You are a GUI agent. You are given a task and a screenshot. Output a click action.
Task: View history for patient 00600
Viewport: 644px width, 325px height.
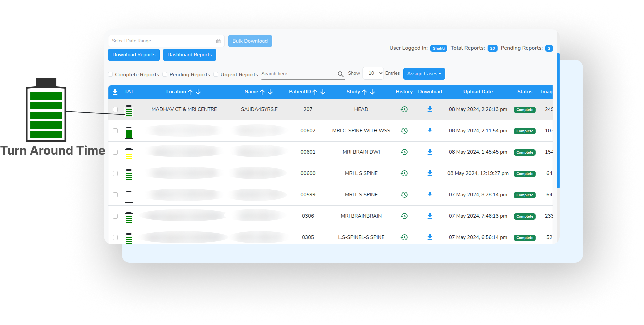pyautogui.click(x=404, y=173)
